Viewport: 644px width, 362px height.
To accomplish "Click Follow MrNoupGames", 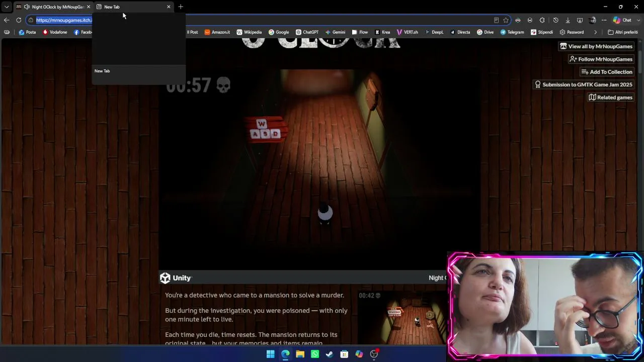I will [601, 59].
